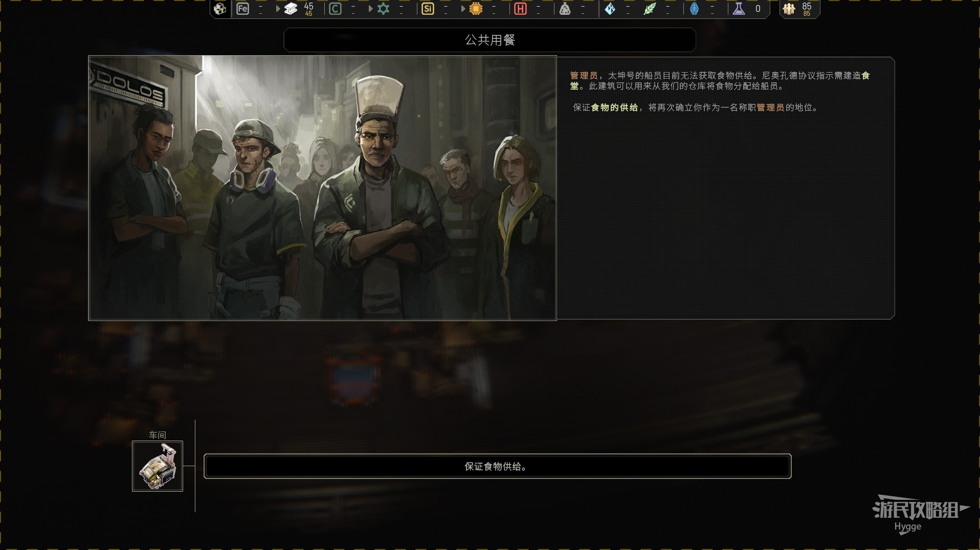Click the alloy plates resource icon
This screenshot has width=980, height=550.
pyautogui.click(x=291, y=9)
